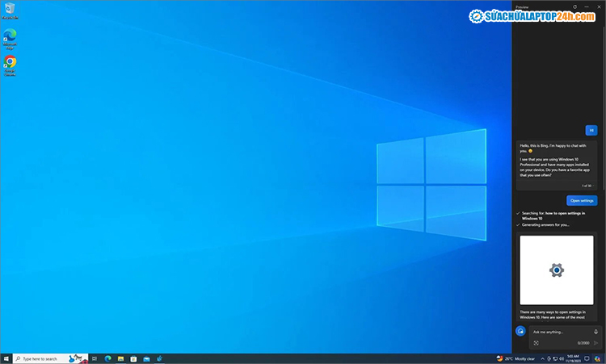Viewport: 606px width, 364px height.
Task: Click the Settings gear image card in Copilot
Action: click(557, 270)
